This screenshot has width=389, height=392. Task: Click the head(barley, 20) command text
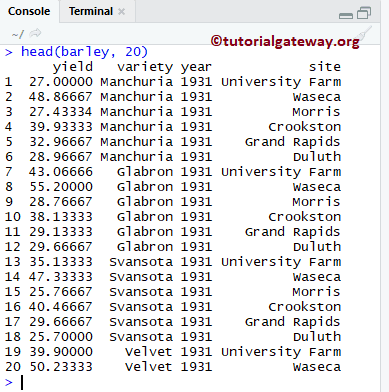tap(84, 52)
